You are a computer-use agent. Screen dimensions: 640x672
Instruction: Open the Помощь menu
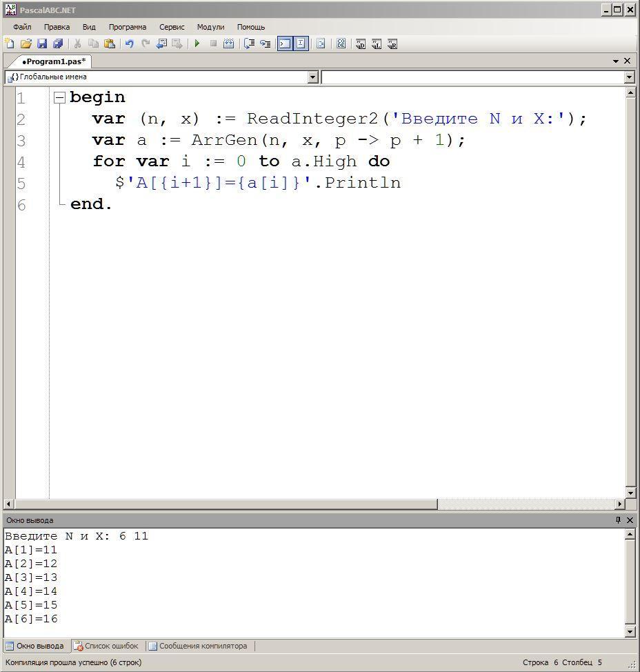point(251,27)
